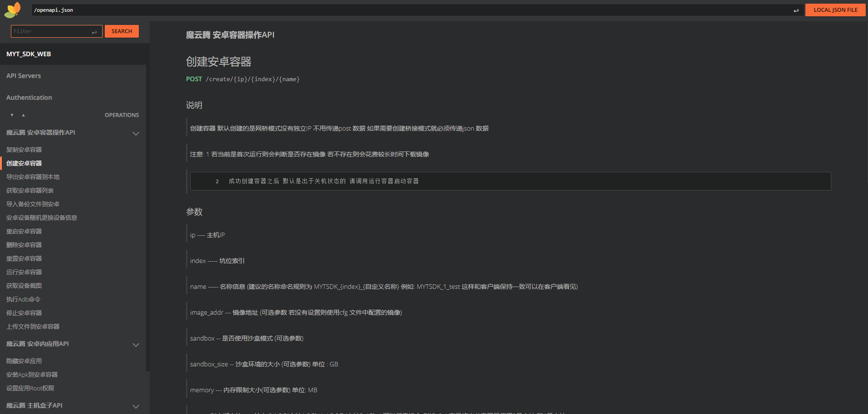Click inside the Filter input field

pyautogui.click(x=50, y=31)
